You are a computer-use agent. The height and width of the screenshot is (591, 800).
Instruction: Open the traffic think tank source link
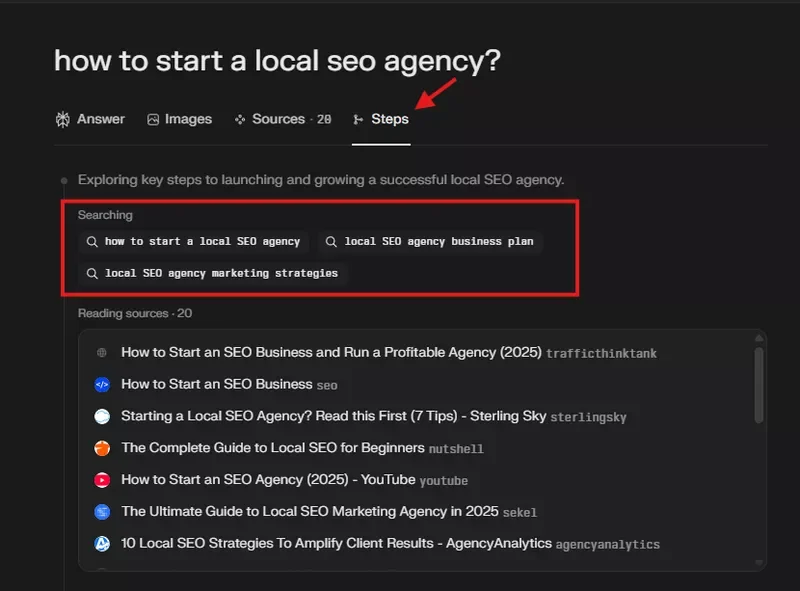pyautogui.click(x=331, y=352)
